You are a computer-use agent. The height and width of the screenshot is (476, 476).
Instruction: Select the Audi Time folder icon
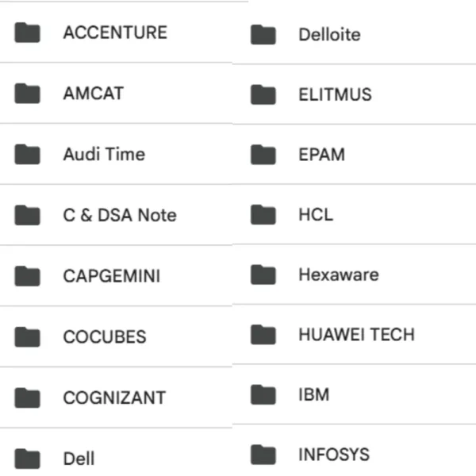[28, 154]
